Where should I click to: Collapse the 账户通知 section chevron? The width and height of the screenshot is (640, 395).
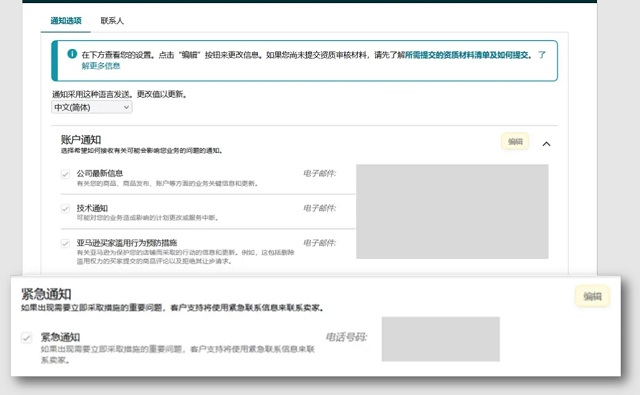(546, 144)
